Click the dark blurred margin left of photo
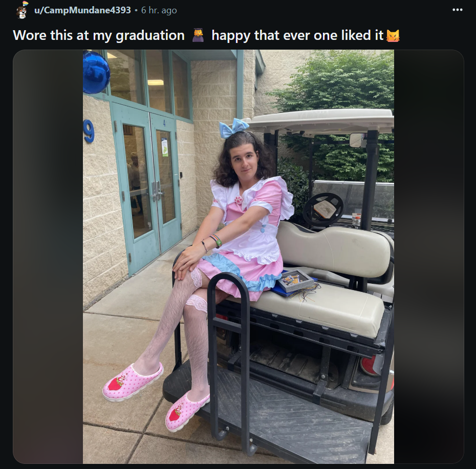This screenshot has width=476, height=469. click(48, 256)
